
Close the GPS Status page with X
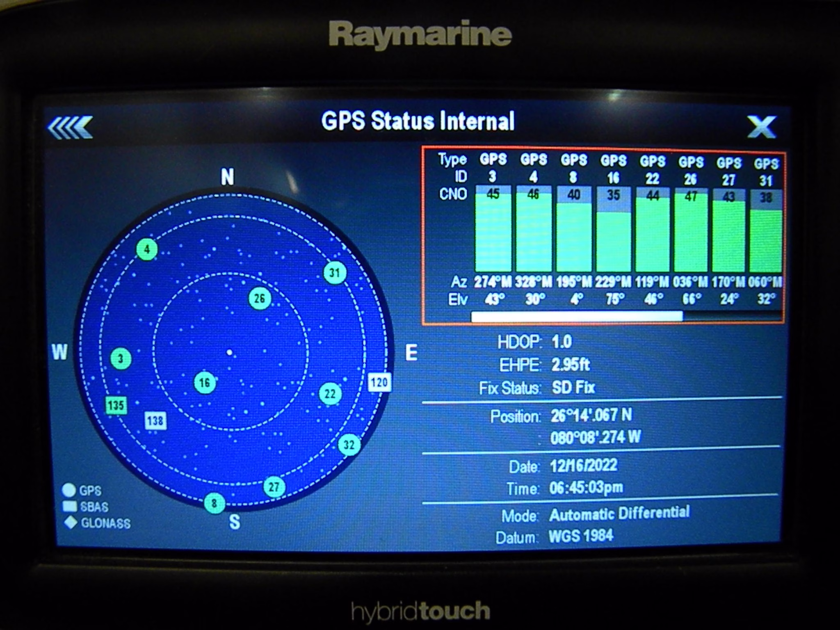[x=762, y=127]
